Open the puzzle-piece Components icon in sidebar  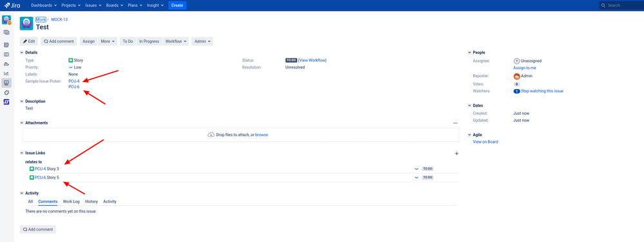pyautogui.click(x=6, y=92)
